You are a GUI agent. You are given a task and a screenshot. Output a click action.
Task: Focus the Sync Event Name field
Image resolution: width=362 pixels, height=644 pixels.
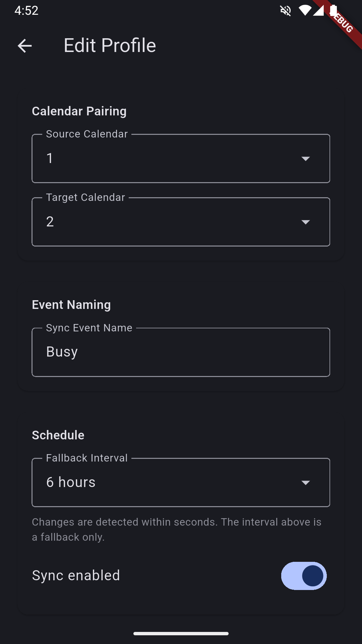coord(181,352)
